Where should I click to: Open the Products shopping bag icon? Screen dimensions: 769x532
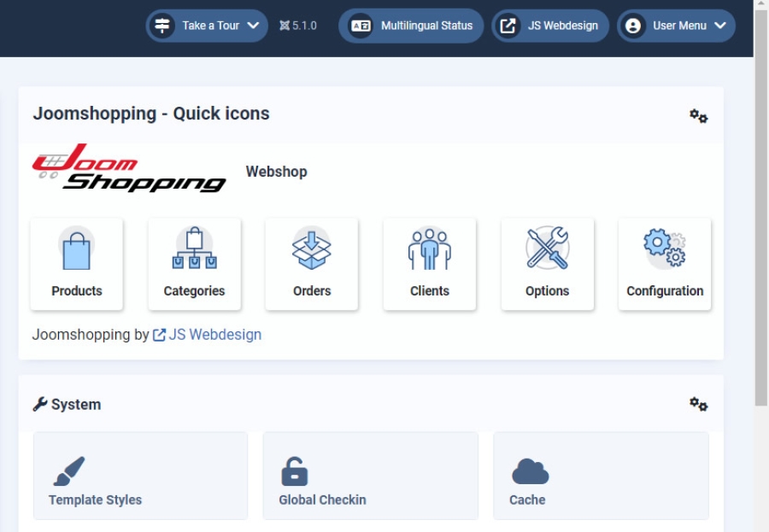click(x=76, y=248)
